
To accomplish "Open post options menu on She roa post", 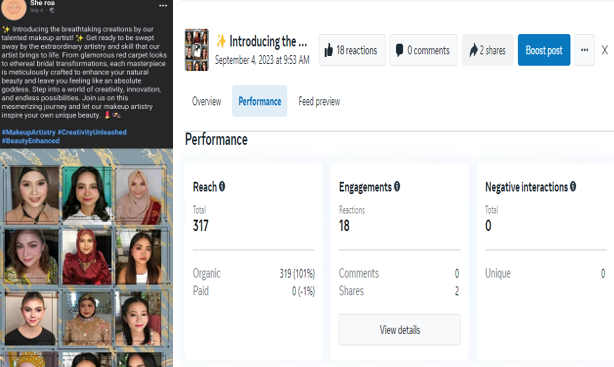I will [163, 5].
